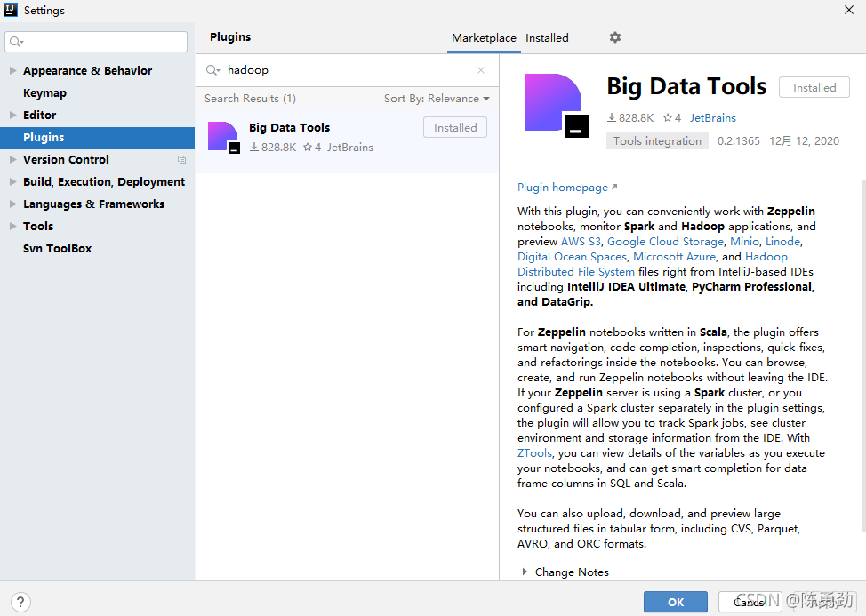Open the ZTools link
Viewport: 866px width, 616px height.
pyautogui.click(x=534, y=453)
